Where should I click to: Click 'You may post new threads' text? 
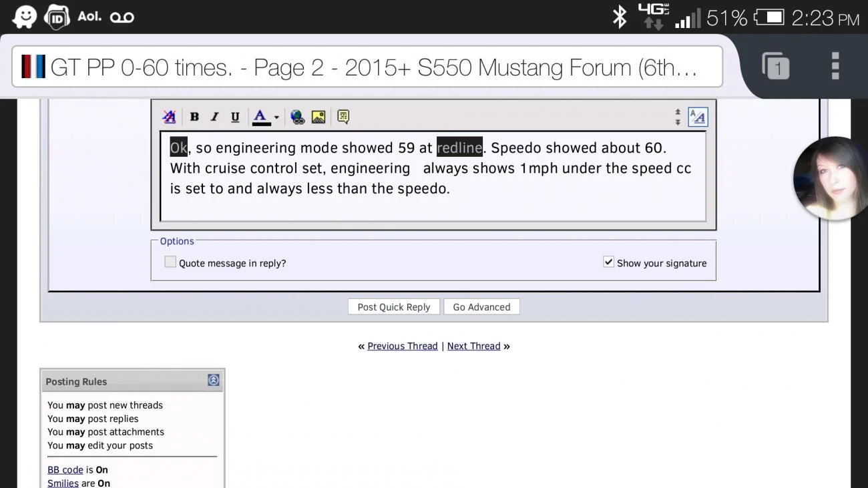pyautogui.click(x=105, y=405)
